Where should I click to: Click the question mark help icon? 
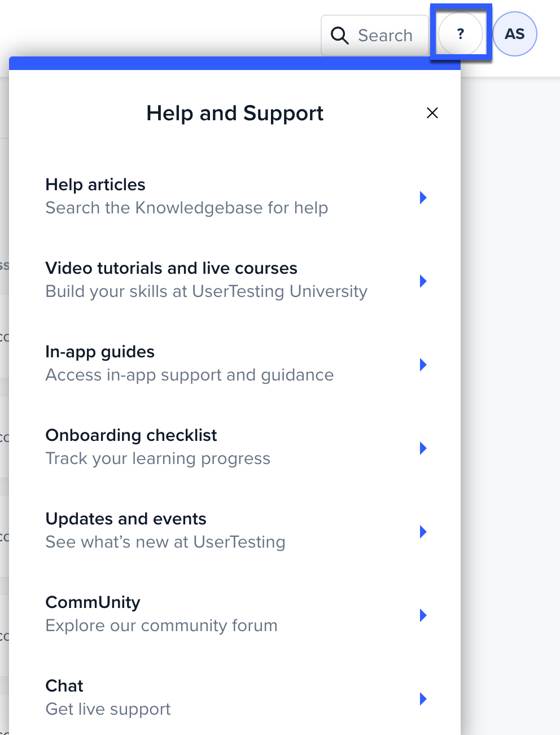461,34
